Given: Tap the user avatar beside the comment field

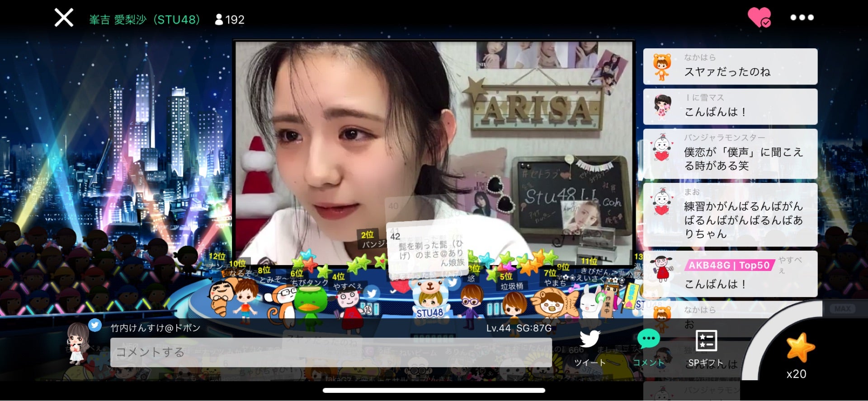Looking at the screenshot, I should point(78,343).
